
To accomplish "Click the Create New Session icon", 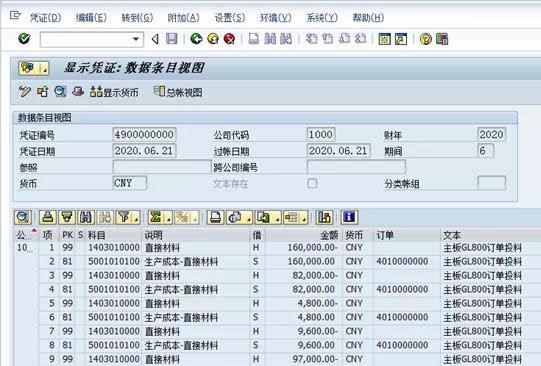I will 384,39.
